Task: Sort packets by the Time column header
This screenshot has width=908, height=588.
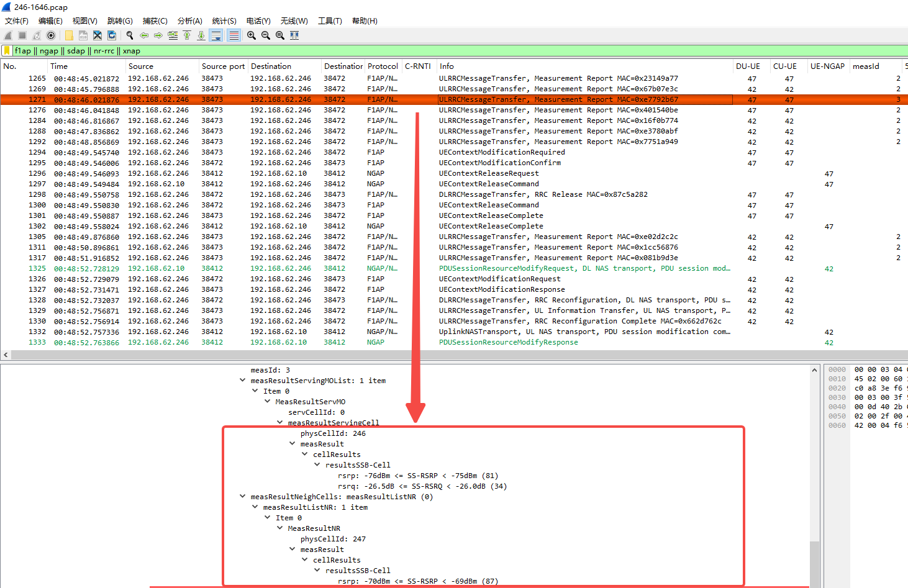Action: pos(86,66)
